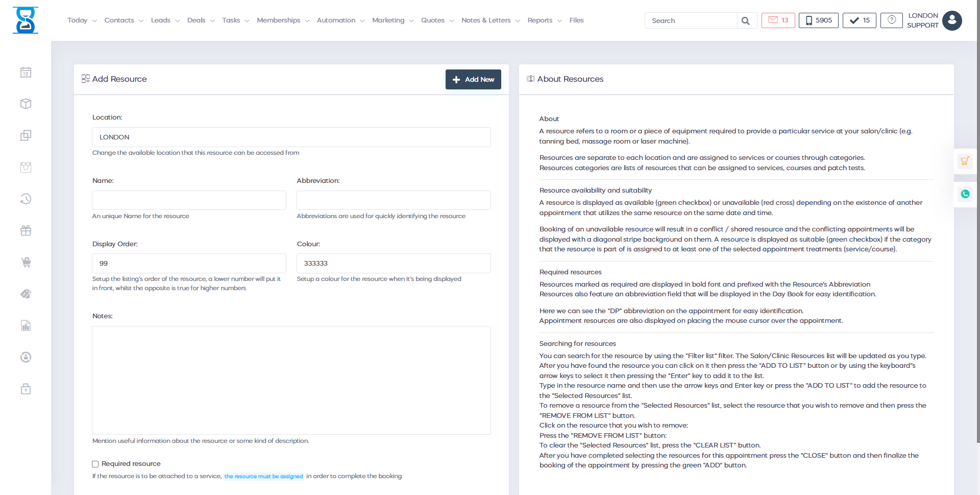Click the Colour field showing 333333
The width and height of the screenshot is (980, 495).
tap(393, 264)
